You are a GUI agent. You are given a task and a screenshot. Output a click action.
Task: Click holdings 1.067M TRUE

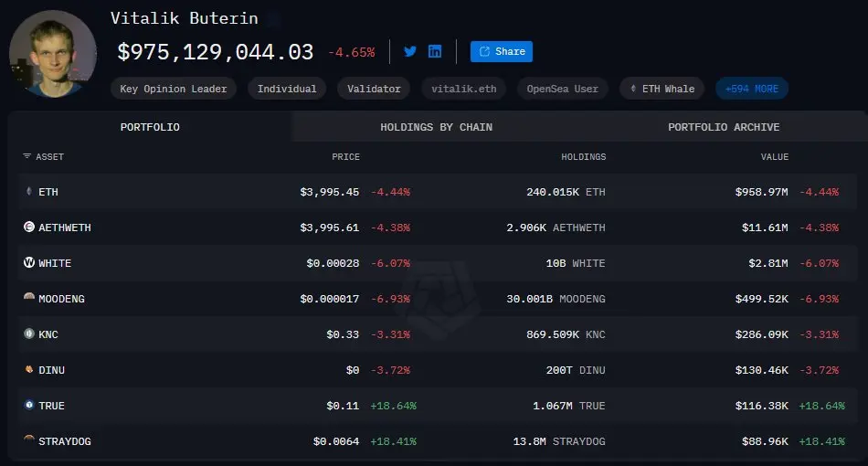pos(569,406)
